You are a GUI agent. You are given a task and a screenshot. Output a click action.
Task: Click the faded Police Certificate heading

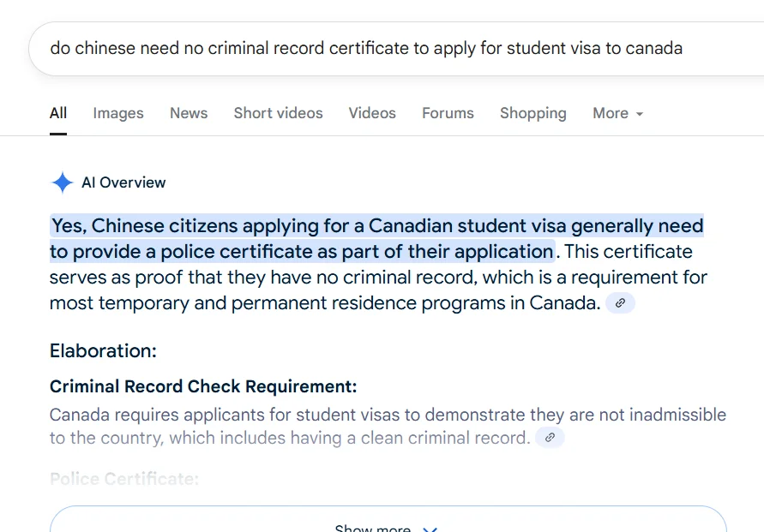point(124,479)
